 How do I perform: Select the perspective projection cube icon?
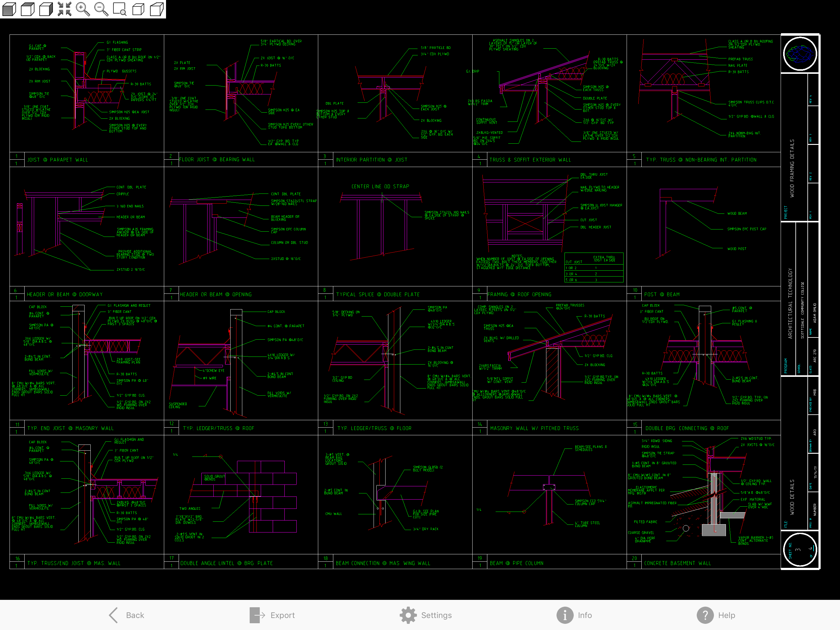157,9
